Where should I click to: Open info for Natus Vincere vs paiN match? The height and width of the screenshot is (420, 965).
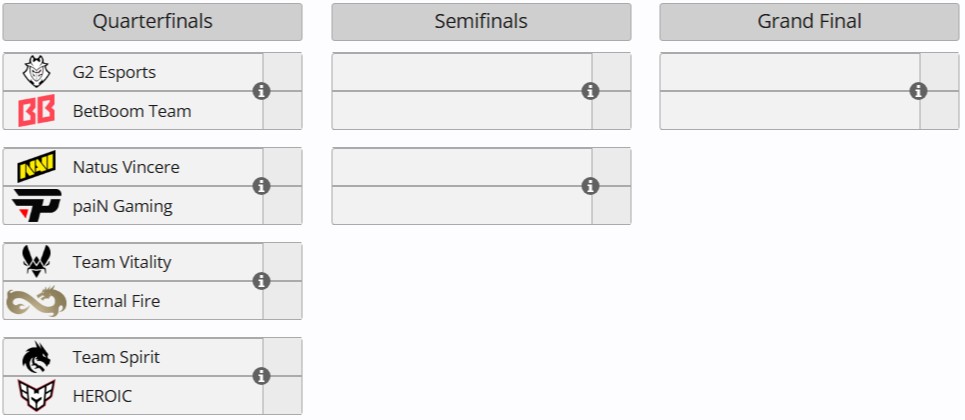(x=262, y=186)
